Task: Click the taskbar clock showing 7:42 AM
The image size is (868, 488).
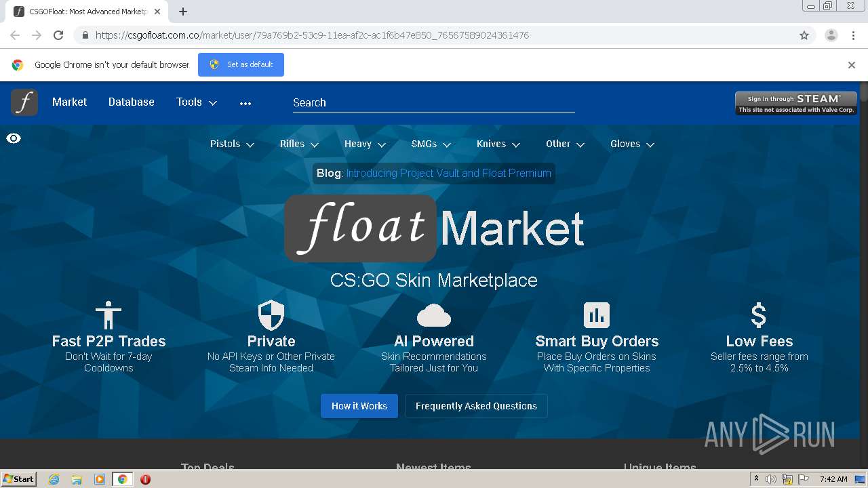Action: point(833,479)
